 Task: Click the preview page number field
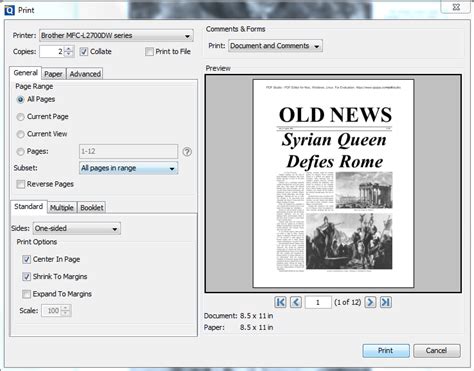[x=318, y=302]
